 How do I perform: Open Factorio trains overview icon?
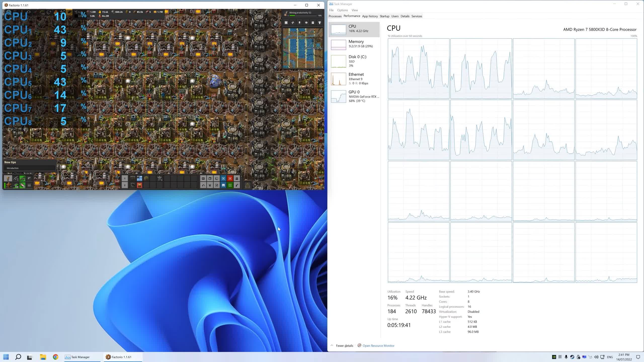coord(313,23)
